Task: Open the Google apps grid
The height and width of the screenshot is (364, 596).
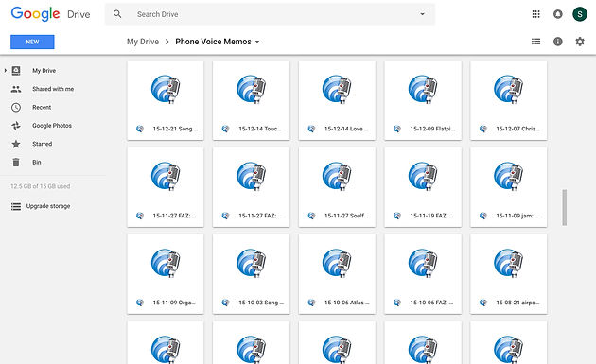Action: pos(536,14)
